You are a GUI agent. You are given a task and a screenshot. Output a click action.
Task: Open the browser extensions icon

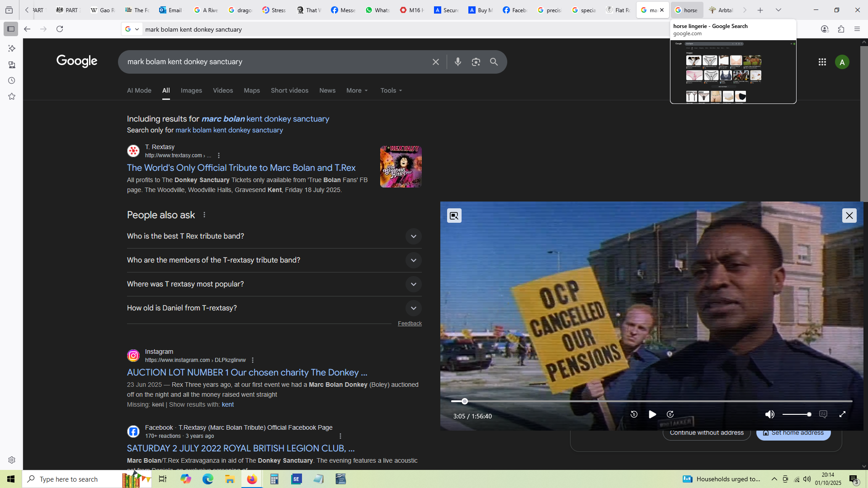[841, 29]
